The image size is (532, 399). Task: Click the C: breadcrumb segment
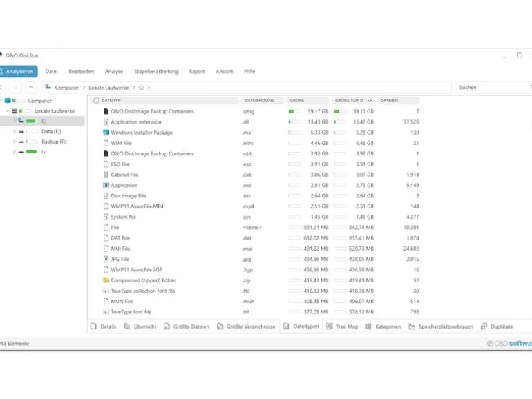141,88
